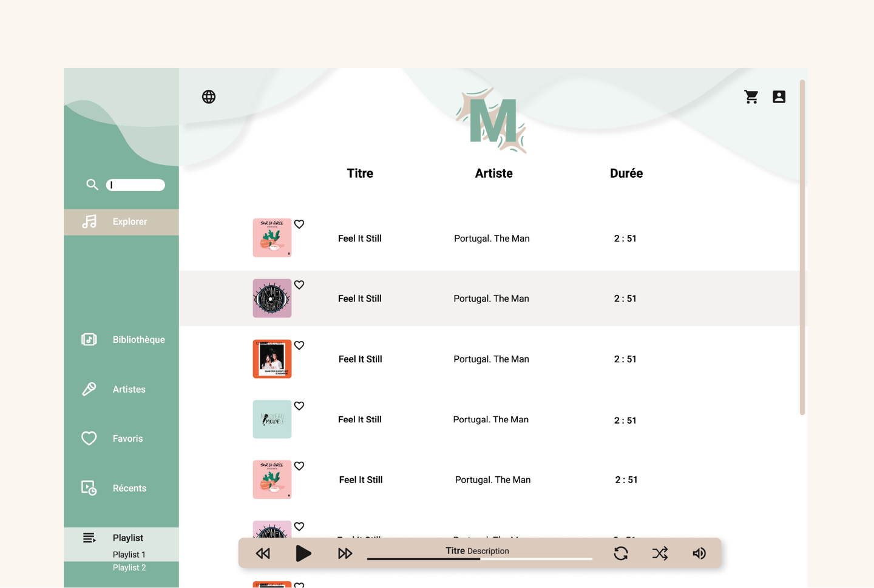This screenshot has width=874, height=588.
Task: Like the topmost song in the list
Action: 299,225
